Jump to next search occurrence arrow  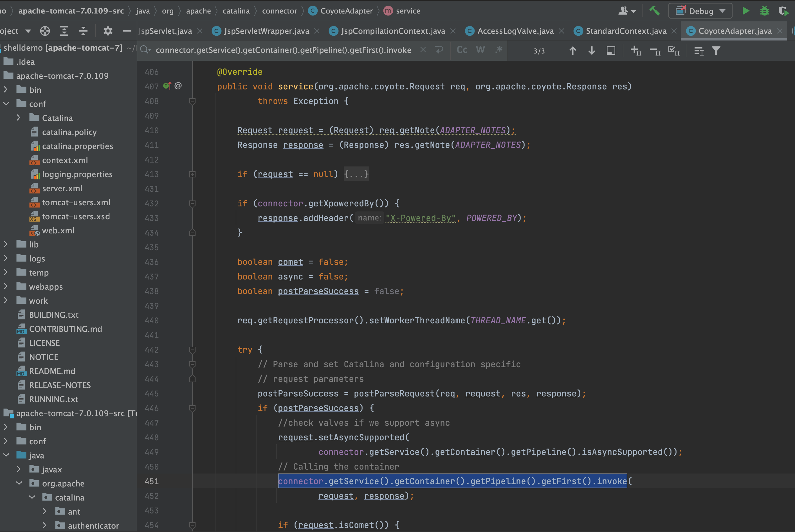tap(591, 51)
